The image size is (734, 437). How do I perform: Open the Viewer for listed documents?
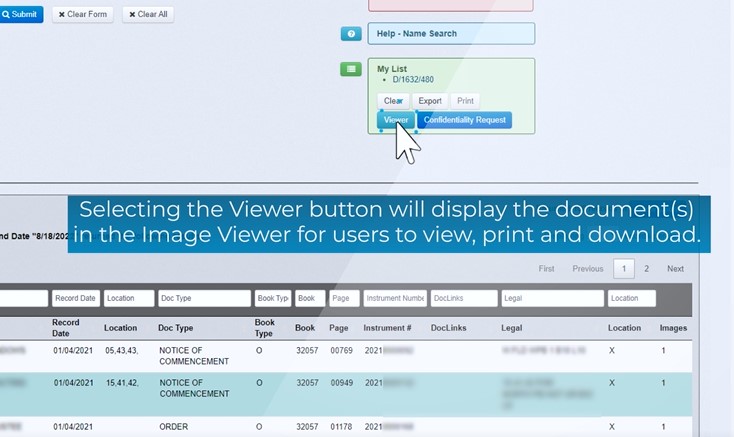pyautogui.click(x=396, y=120)
